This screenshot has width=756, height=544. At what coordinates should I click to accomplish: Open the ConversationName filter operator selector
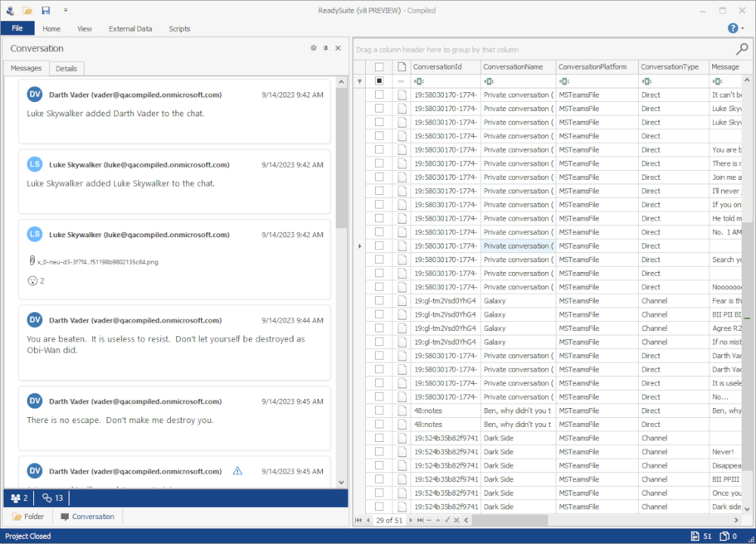pos(489,81)
